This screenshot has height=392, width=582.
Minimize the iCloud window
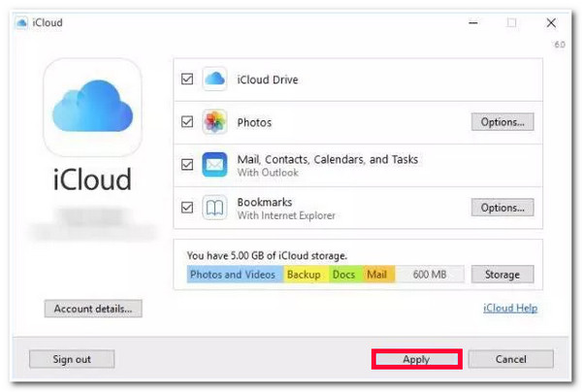point(473,23)
